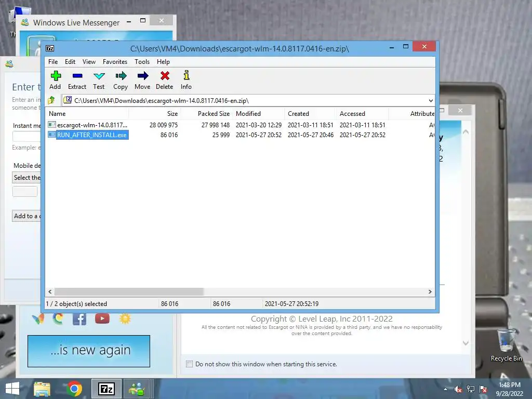Click the muted volume tray icon
This screenshot has height=399, width=532.
point(458,389)
